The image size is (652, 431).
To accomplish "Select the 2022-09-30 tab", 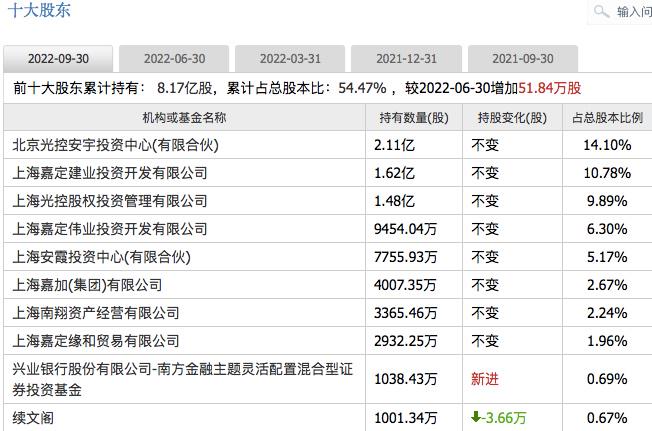I will click(58, 59).
